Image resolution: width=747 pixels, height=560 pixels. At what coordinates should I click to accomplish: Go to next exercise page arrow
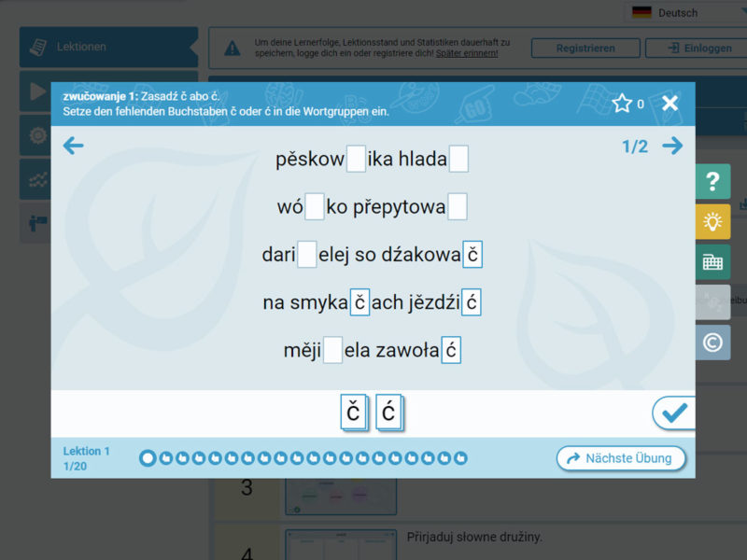pos(672,146)
